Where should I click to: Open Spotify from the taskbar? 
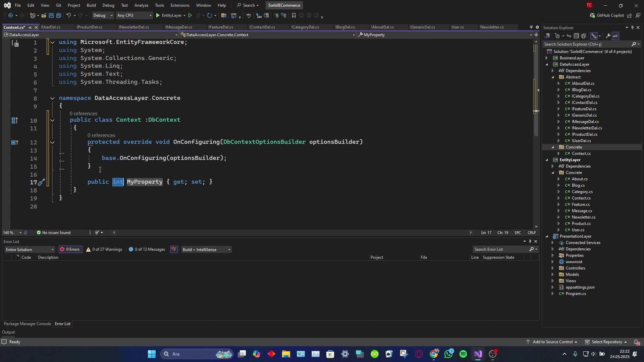pos(463,354)
